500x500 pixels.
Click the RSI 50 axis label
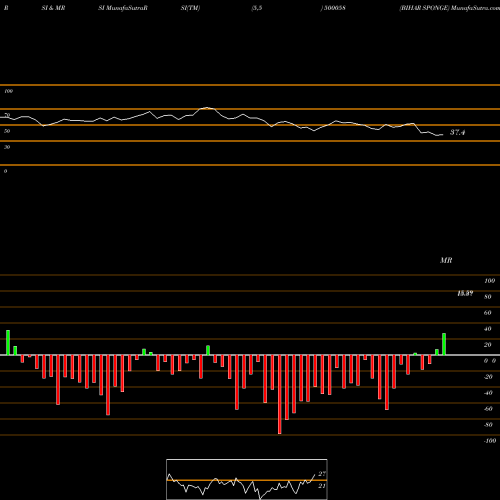[x=7, y=131]
